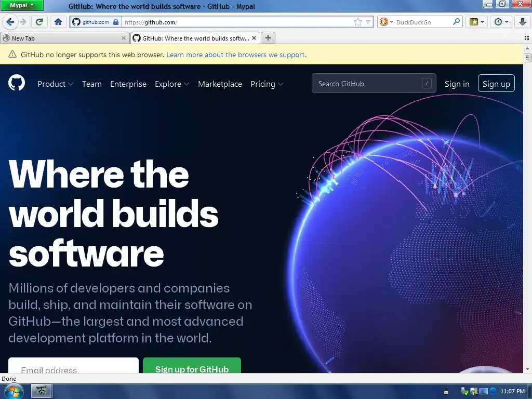The height and width of the screenshot is (399, 532).
Task: Click the Mypal raccoon taskbar button
Action: coord(42,391)
